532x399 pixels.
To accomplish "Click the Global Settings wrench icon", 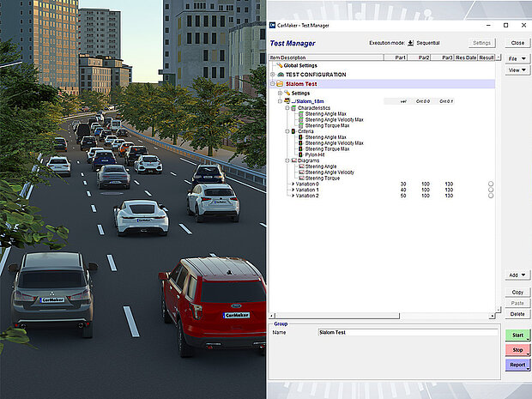I will 280,65.
